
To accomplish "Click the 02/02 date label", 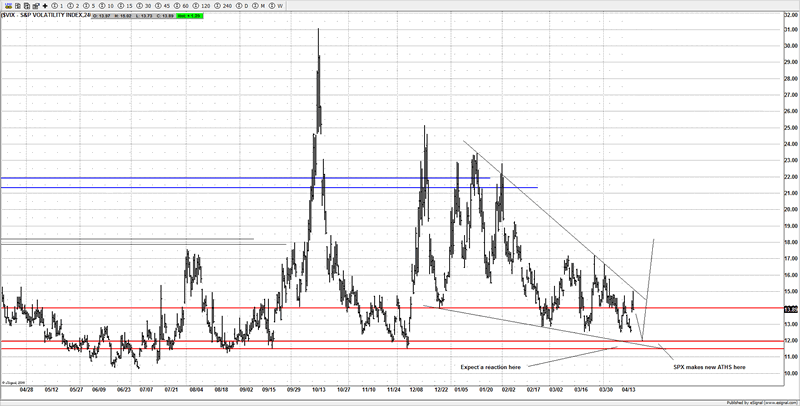I will (x=509, y=389).
